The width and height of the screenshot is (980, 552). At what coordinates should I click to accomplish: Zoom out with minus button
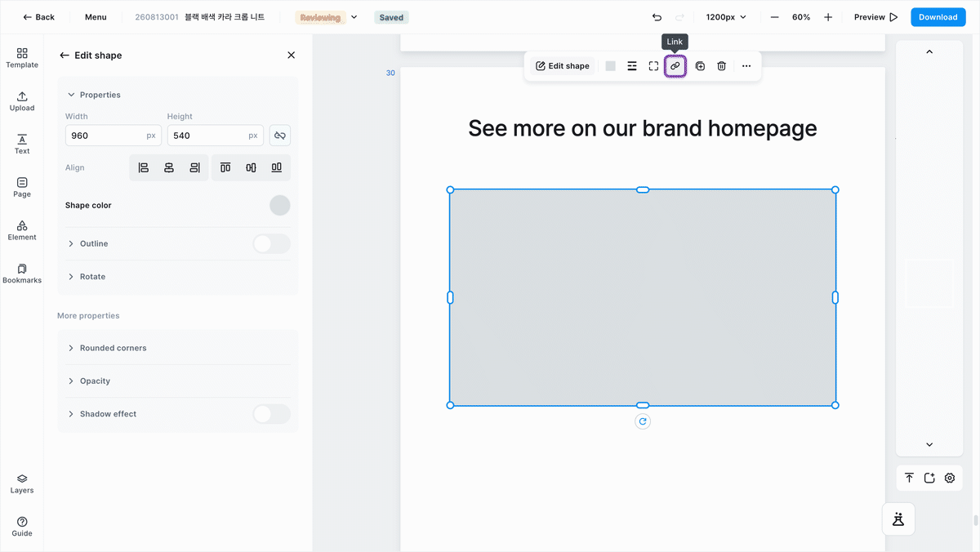tap(774, 17)
